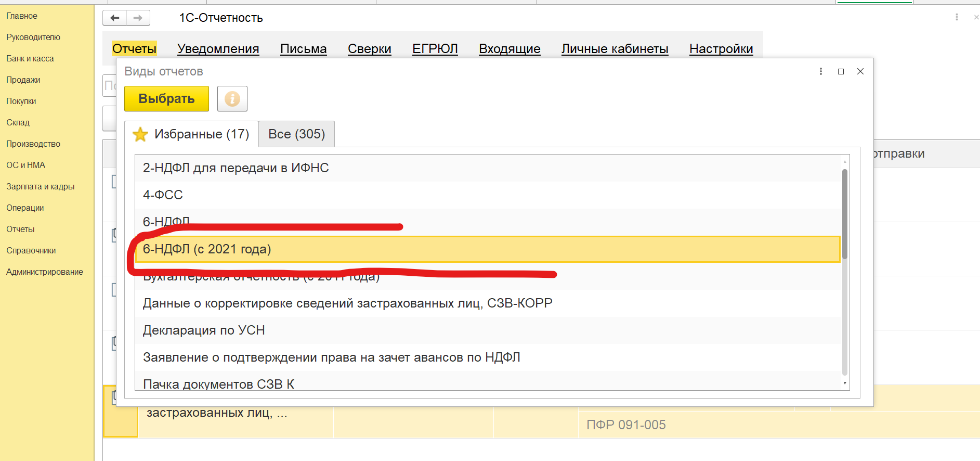Close the Виды отчетов dialog
The height and width of the screenshot is (461, 980).
860,71
